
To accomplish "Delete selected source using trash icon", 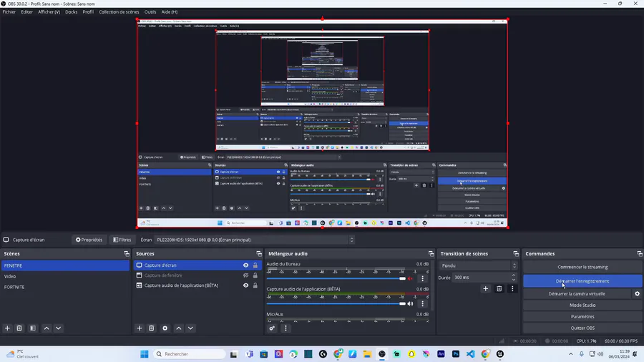I will click(x=152, y=328).
